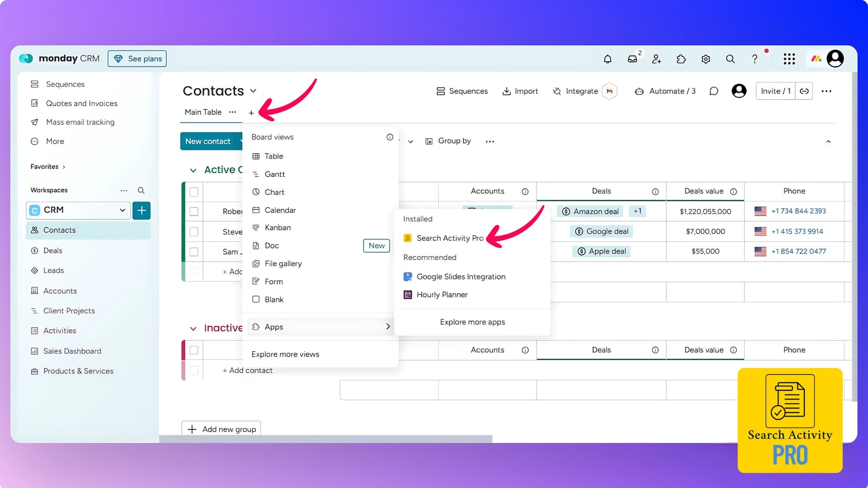Collapse the Inactive contacts group
The height and width of the screenshot is (488, 868).
click(193, 328)
